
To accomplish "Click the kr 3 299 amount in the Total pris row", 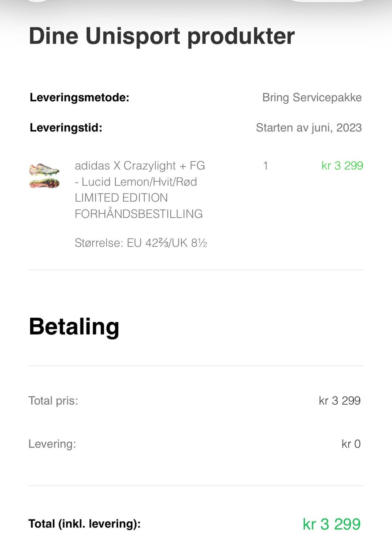I will [x=340, y=401].
